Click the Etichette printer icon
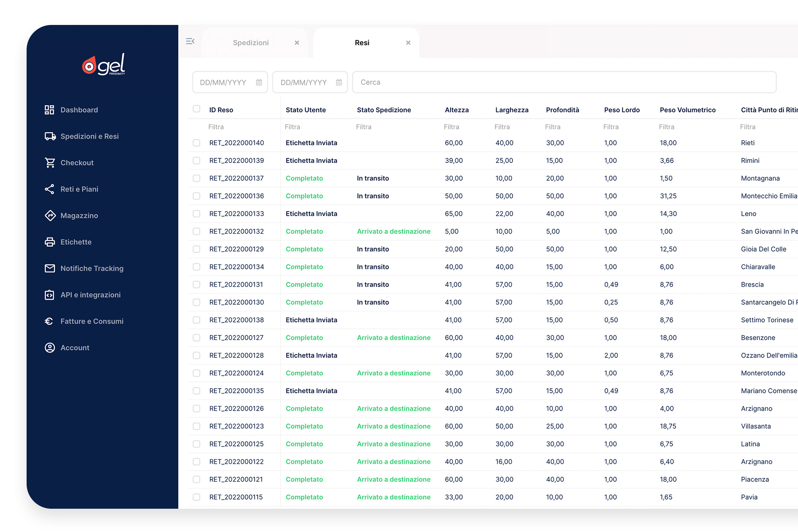 50,242
